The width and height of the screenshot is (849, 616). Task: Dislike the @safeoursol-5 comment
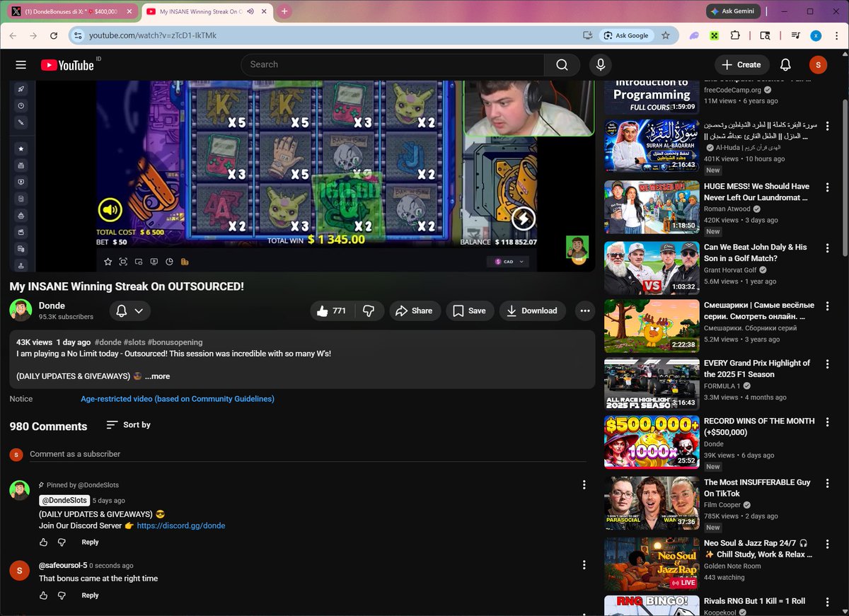coord(62,595)
